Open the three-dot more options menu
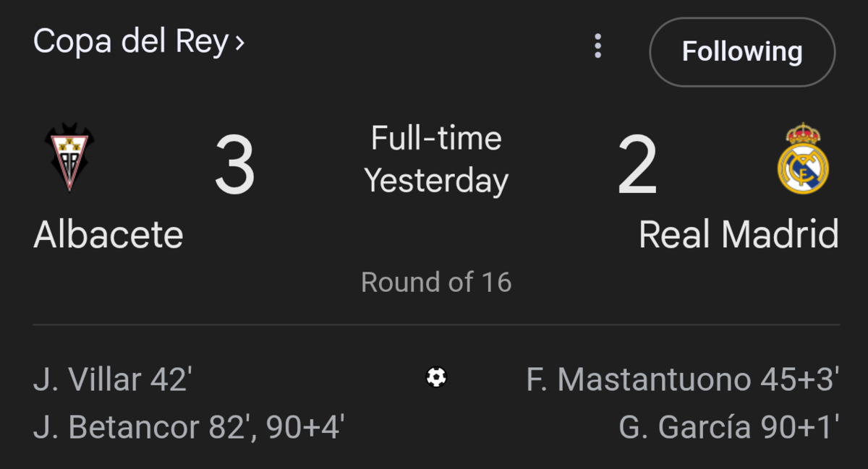This screenshot has width=868, height=469. coord(597,46)
